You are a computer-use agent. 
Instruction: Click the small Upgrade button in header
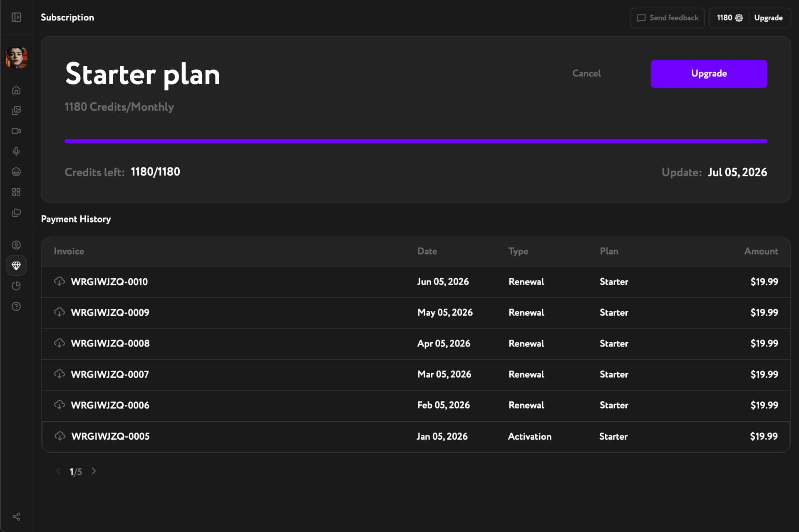(768, 18)
